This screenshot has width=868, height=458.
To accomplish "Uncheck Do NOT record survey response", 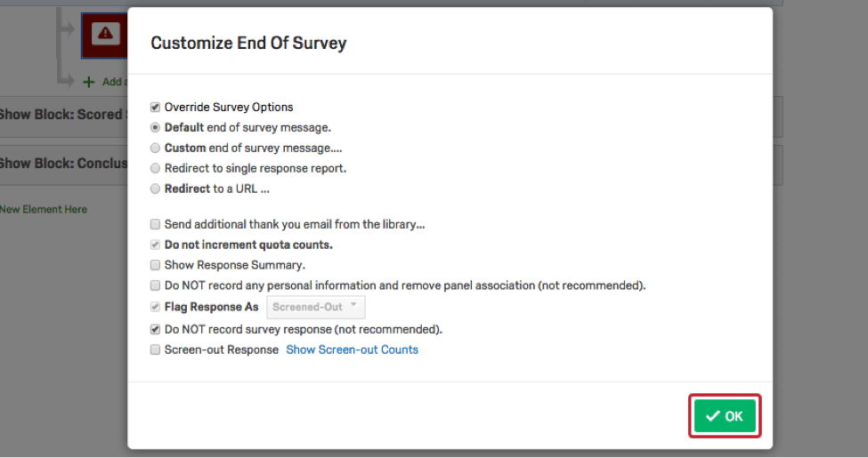I will (156, 330).
